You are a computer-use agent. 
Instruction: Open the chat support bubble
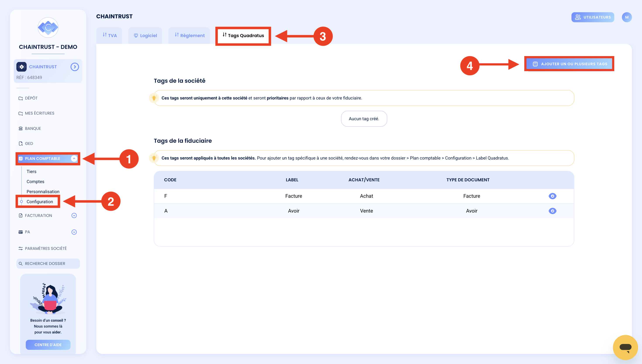coord(625,347)
